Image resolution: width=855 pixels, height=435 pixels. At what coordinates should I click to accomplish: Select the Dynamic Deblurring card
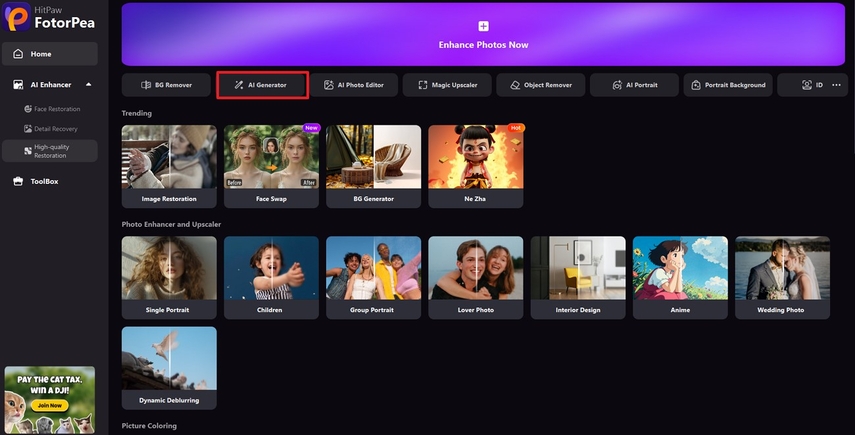coord(169,368)
